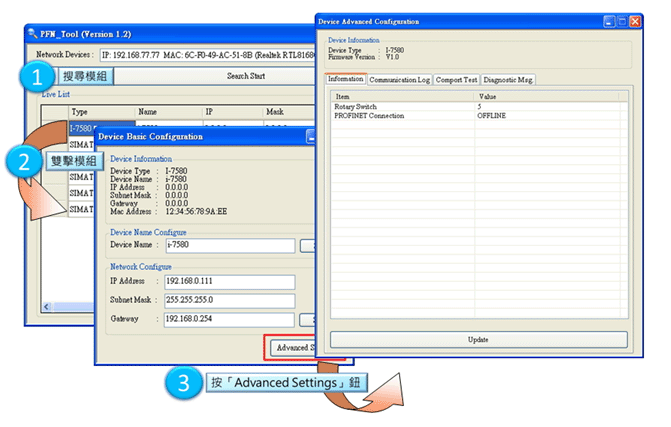Click the Item column header
Screen dimensions: 671x427
coord(403,97)
